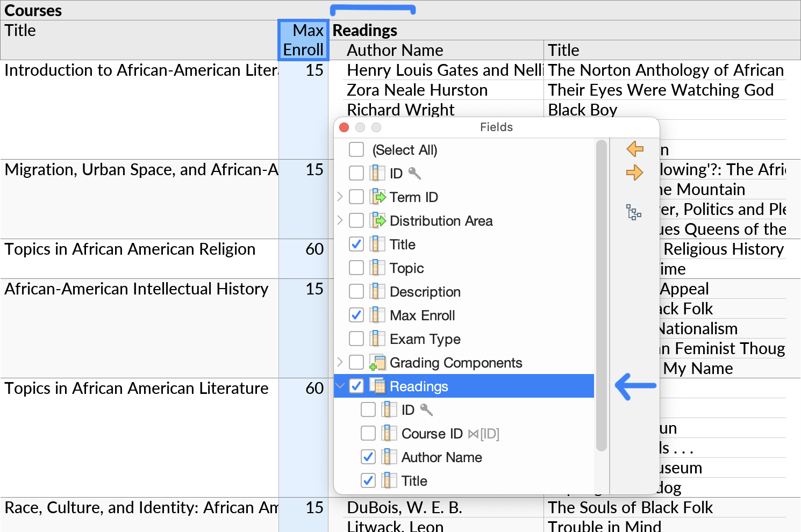The height and width of the screenshot is (532, 801).
Task: Click the orange left arrow button
Action: [635, 149]
